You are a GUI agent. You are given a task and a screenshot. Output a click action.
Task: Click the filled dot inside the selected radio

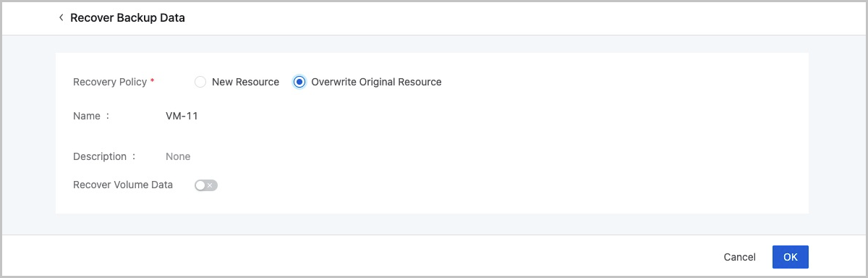click(299, 82)
